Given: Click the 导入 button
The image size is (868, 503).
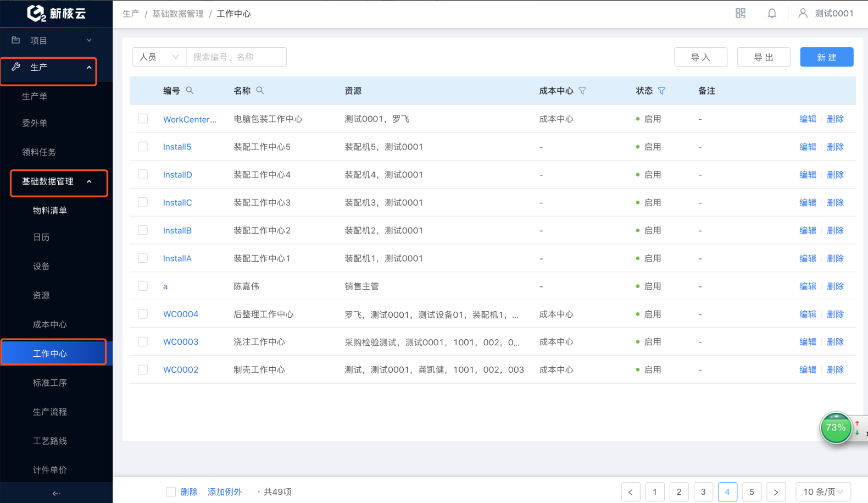Looking at the screenshot, I should (700, 57).
